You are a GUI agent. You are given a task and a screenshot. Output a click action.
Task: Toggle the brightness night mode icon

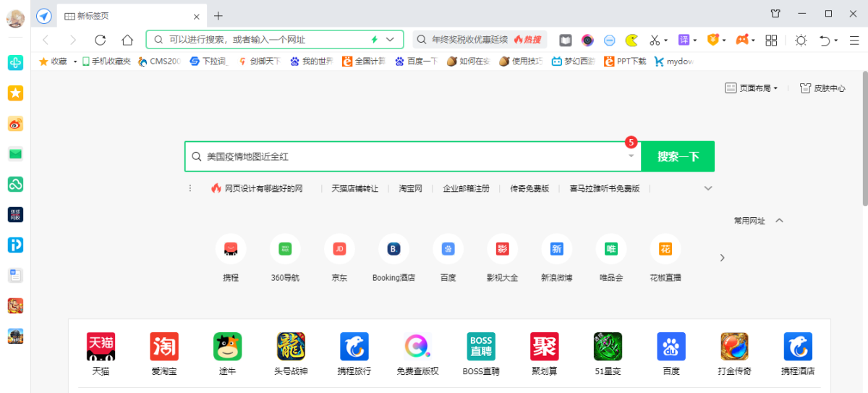point(801,40)
